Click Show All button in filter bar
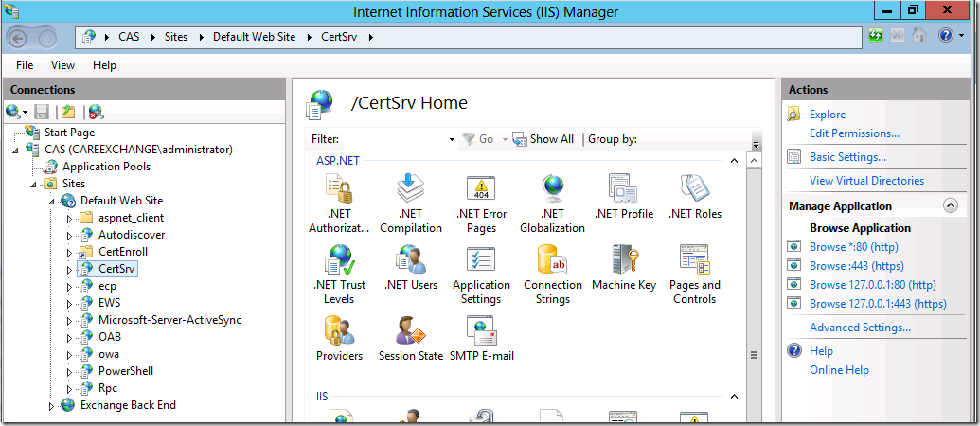The height and width of the screenshot is (426, 980). 543,139
